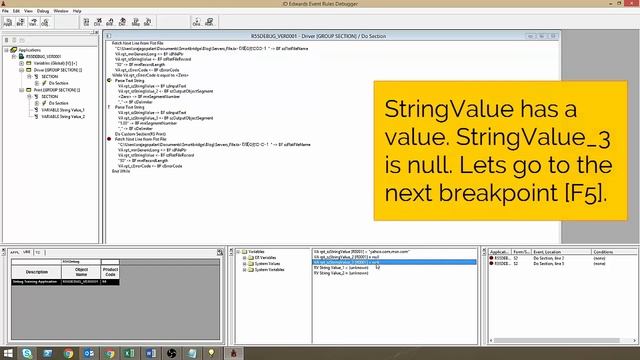Click the Step toolbar icon

pos(136,22)
